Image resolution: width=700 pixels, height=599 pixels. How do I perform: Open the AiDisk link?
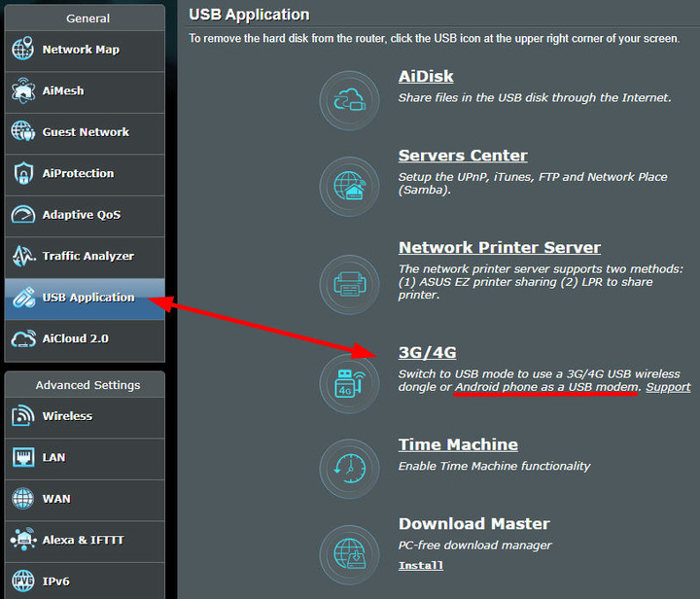click(426, 76)
